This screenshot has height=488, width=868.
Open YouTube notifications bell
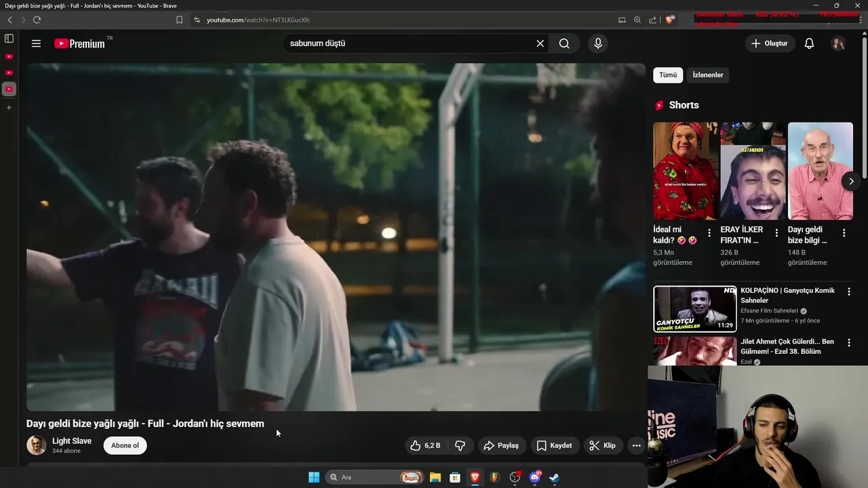[x=809, y=43]
